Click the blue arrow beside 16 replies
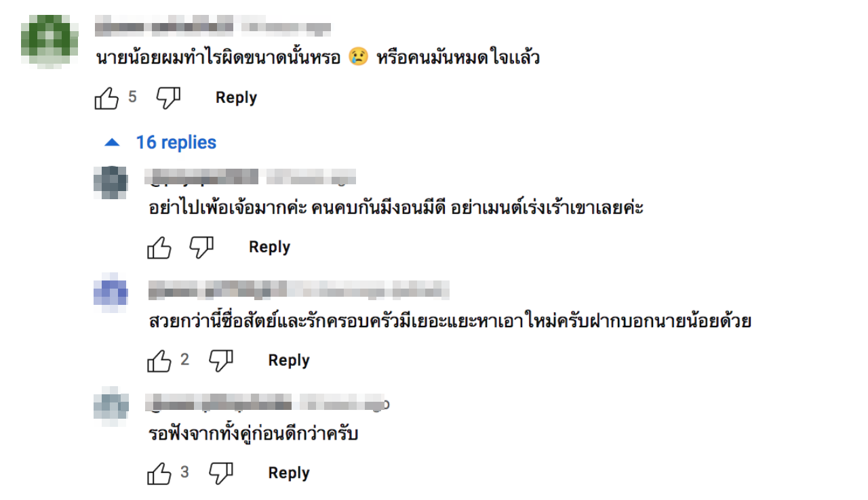The width and height of the screenshot is (868, 500). click(112, 143)
